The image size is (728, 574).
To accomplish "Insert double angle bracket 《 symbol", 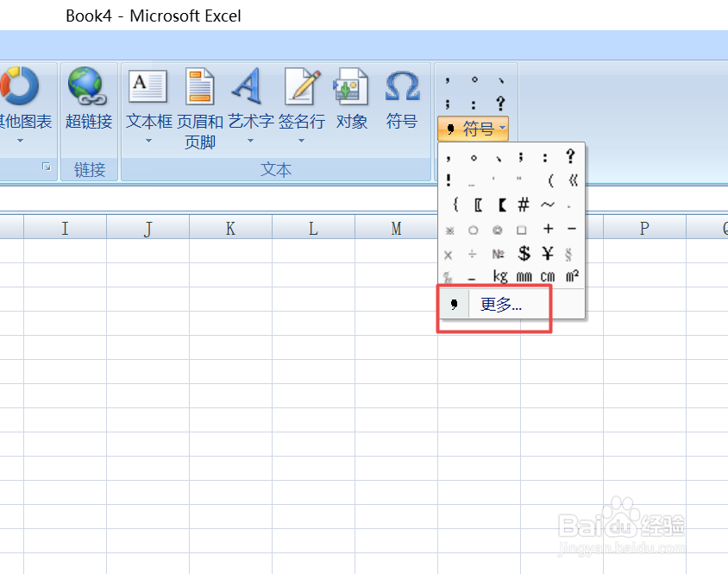I will (x=573, y=180).
